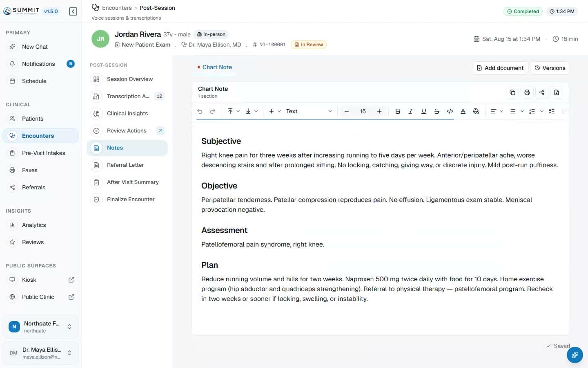Open Pre-Visit Intakes
This screenshot has width=588, height=368.
(x=40, y=153)
